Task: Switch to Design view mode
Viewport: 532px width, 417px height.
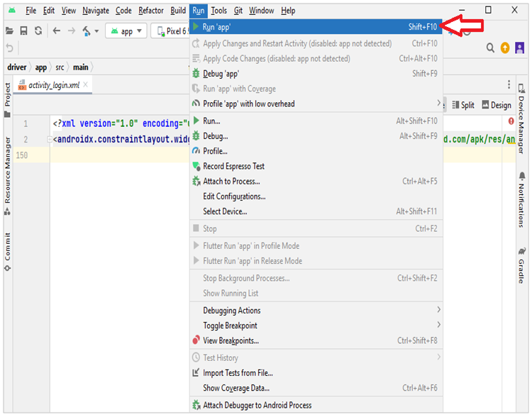Action: 497,105
